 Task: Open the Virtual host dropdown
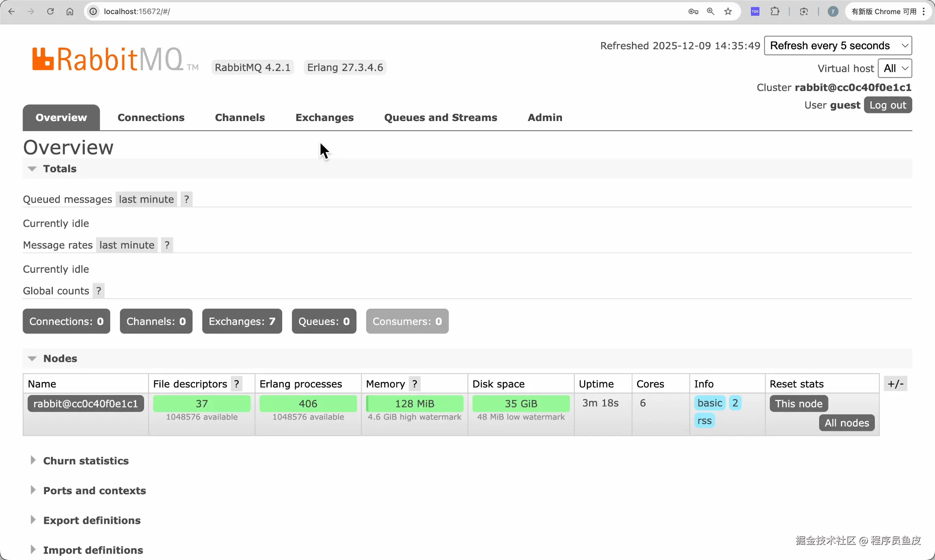click(x=895, y=68)
